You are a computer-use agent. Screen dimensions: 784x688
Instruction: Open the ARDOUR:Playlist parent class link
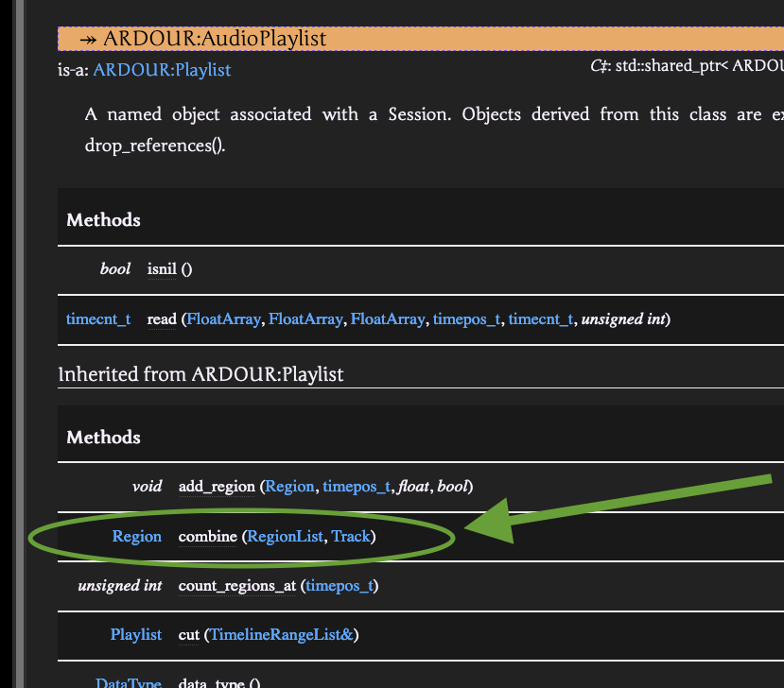click(162, 70)
